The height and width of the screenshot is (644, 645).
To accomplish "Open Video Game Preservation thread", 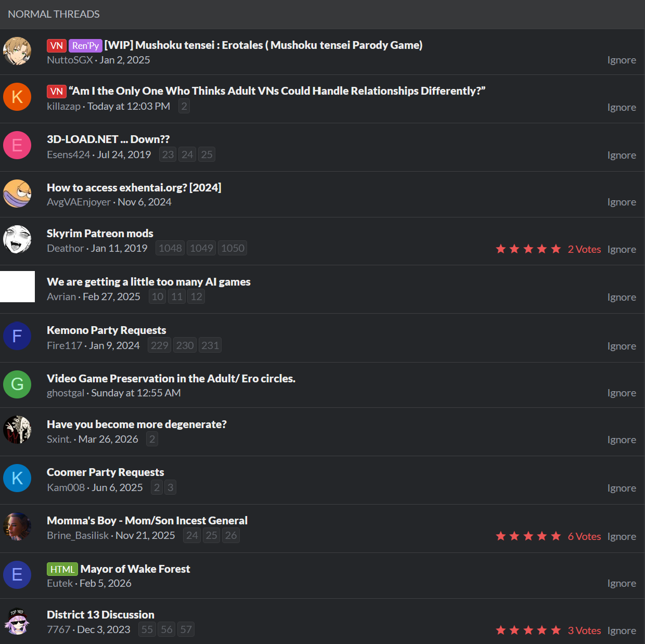I will coord(171,379).
